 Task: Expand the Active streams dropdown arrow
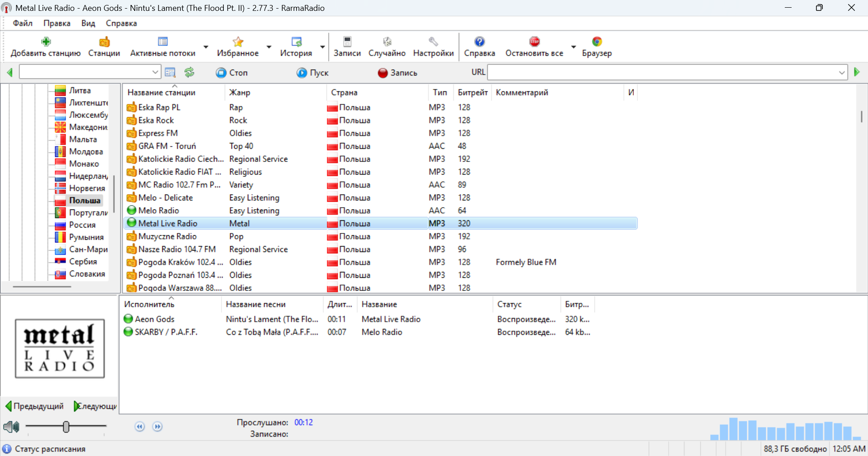[206, 47]
